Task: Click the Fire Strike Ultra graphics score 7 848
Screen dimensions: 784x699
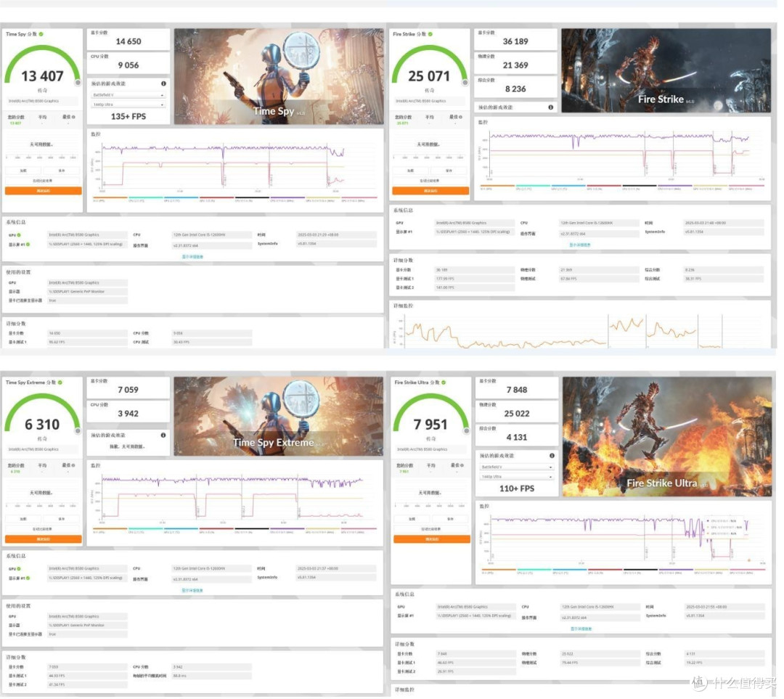Action: [x=518, y=390]
